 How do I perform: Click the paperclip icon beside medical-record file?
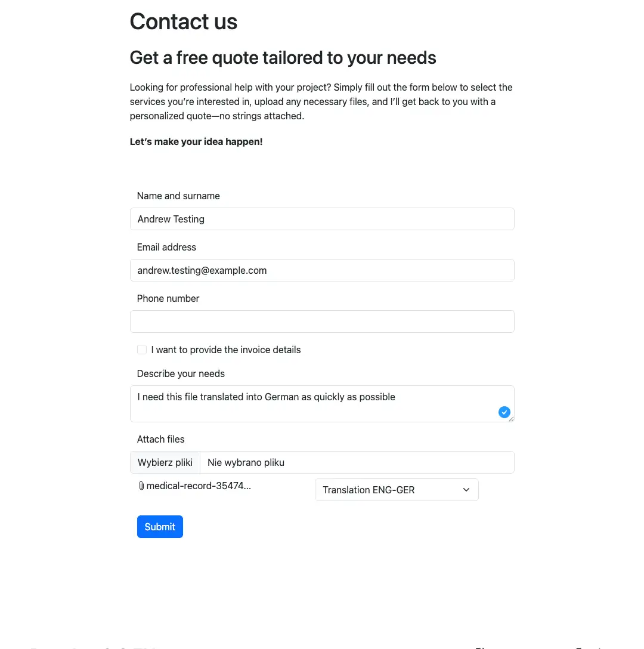click(141, 486)
